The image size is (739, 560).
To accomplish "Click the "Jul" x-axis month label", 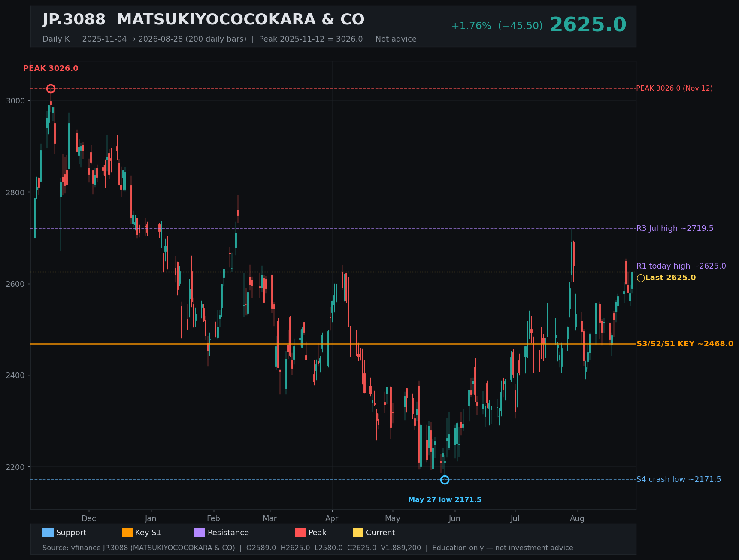I will [515, 518].
